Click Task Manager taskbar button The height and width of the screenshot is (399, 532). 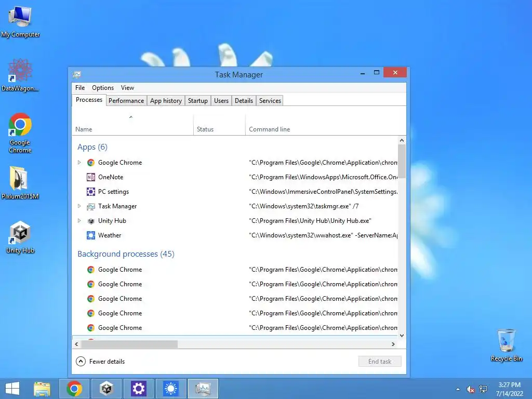click(x=203, y=389)
